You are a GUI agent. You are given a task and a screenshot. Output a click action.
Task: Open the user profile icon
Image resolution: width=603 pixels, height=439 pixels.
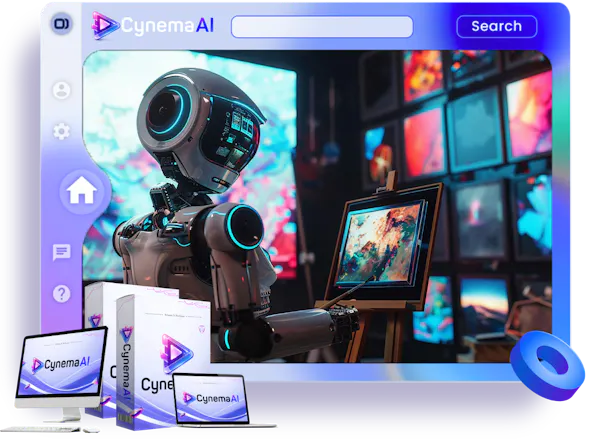pos(62,90)
